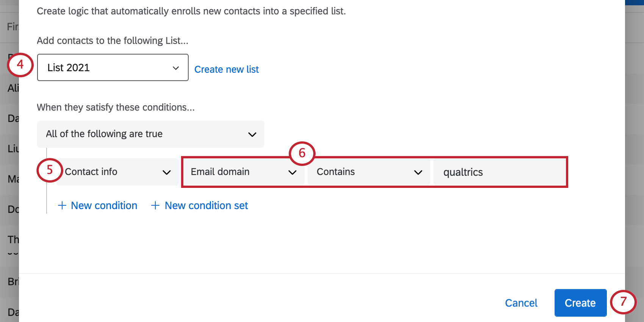Click the plus icon beside New condition set
The width and height of the screenshot is (644, 322).
[x=155, y=205]
